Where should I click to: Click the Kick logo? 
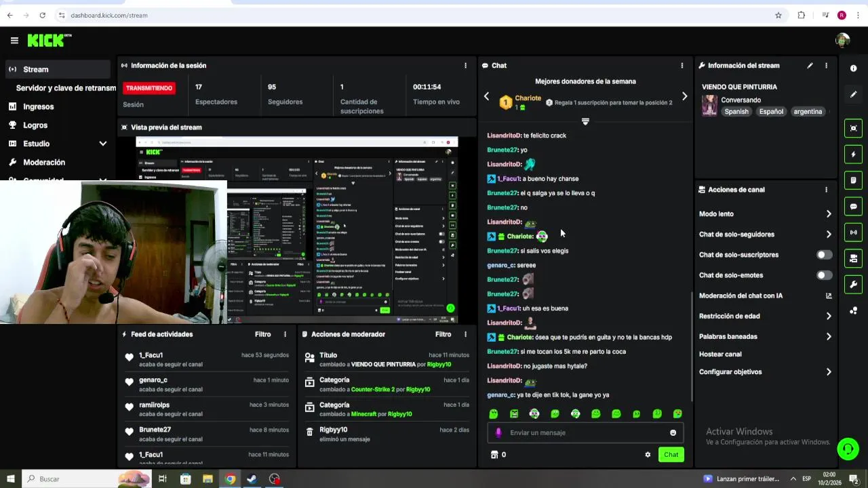point(50,41)
